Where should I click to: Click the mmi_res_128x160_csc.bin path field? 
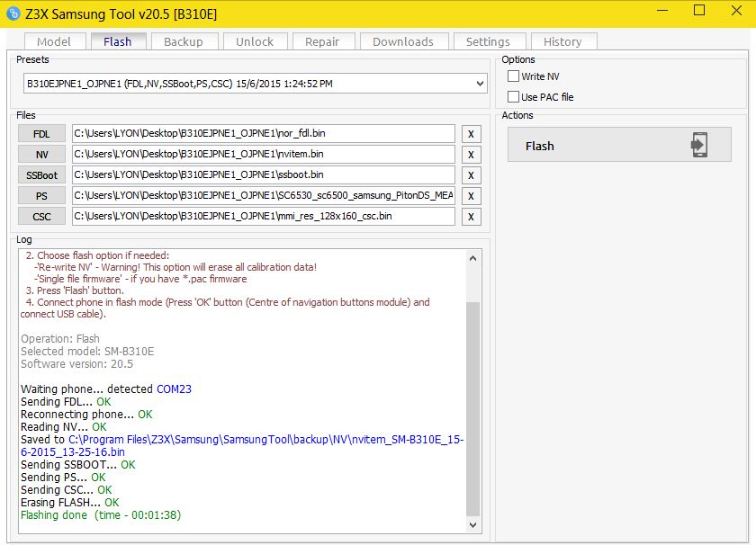coord(263,217)
